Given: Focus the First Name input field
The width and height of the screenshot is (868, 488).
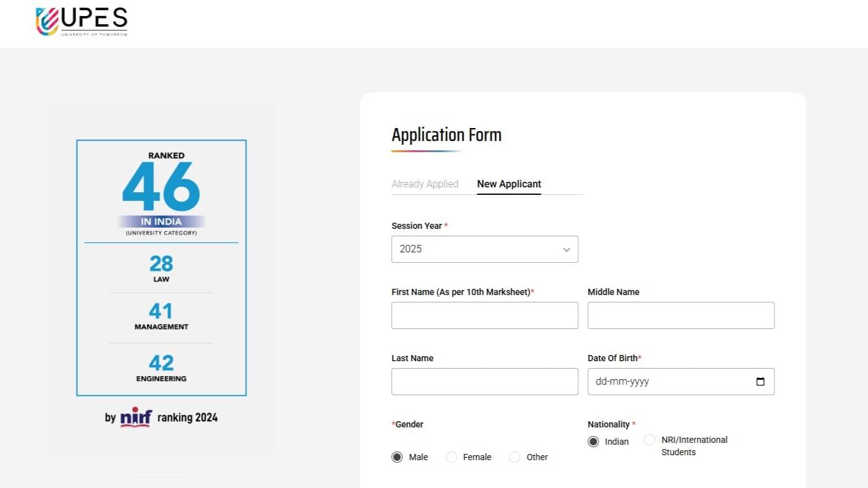Looking at the screenshot, I should pyautogui.click(x=485, y=315).
